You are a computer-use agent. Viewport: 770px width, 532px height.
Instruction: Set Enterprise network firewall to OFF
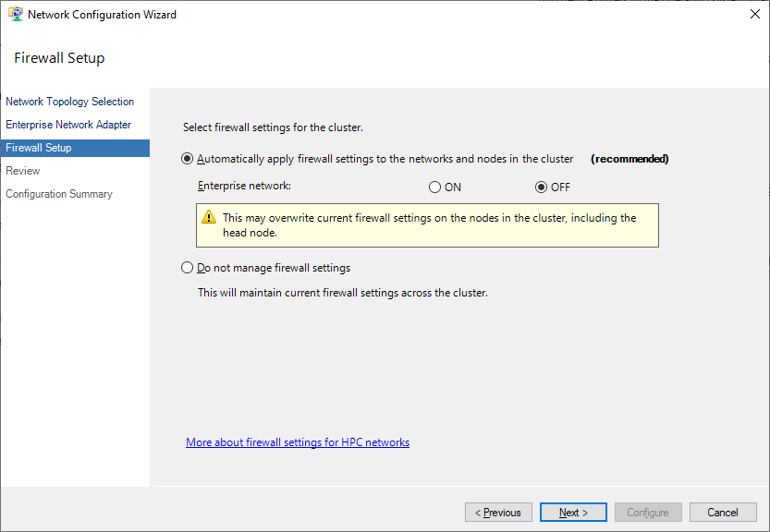[542, 187]
